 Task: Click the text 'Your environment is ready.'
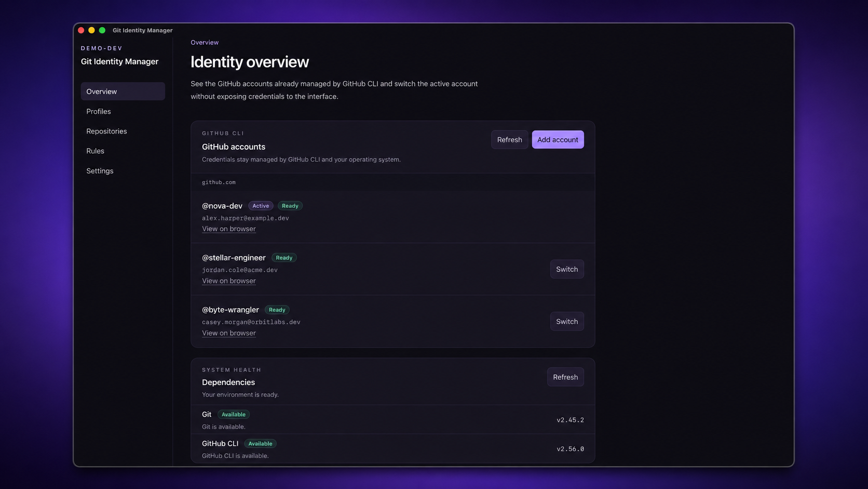tap(240, 395)
